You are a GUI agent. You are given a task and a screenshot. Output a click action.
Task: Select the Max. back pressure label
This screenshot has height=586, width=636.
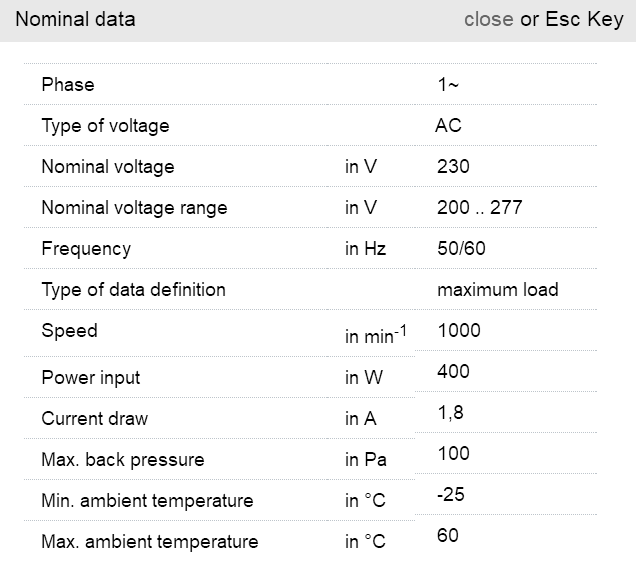122,460
